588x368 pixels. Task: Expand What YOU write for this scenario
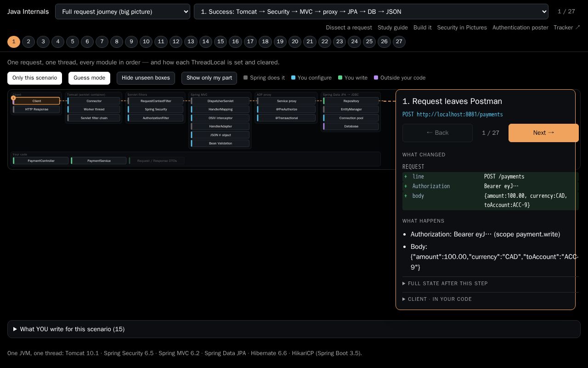pos(294,329)
